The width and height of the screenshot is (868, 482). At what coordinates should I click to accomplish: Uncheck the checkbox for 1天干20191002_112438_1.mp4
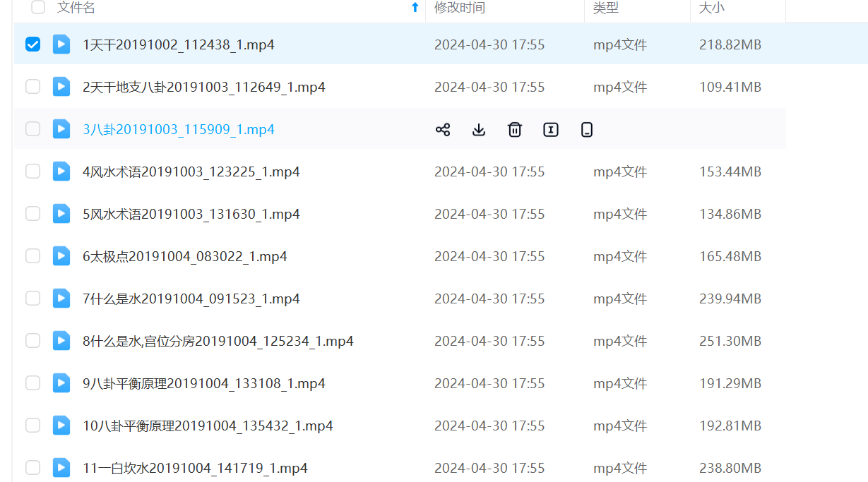click(33, 44)
